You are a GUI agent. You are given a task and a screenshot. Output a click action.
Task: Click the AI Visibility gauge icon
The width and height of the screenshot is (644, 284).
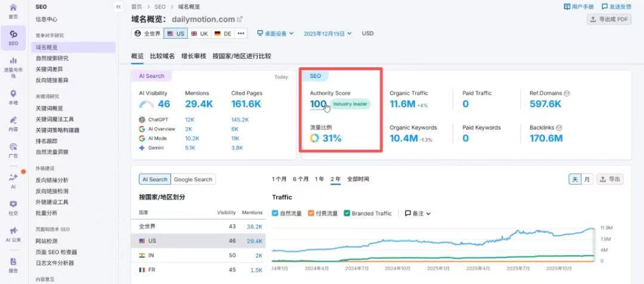point(147,104)
